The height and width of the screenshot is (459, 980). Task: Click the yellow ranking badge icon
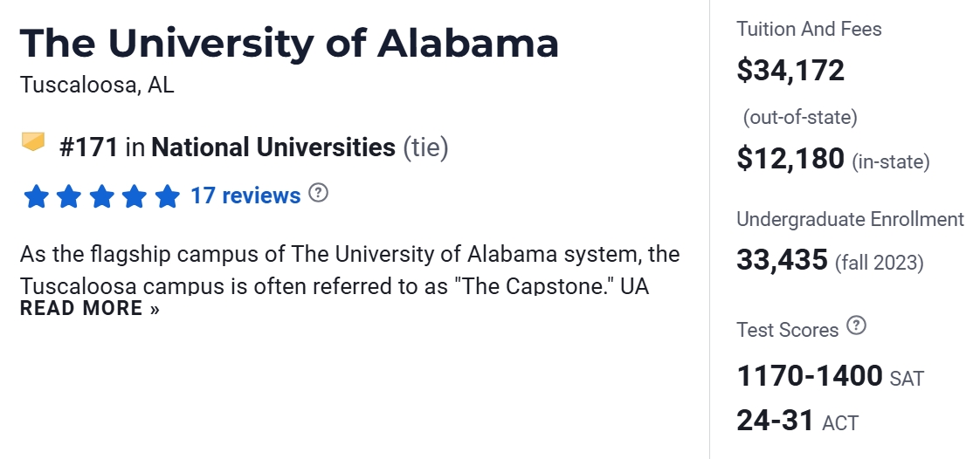33,141
